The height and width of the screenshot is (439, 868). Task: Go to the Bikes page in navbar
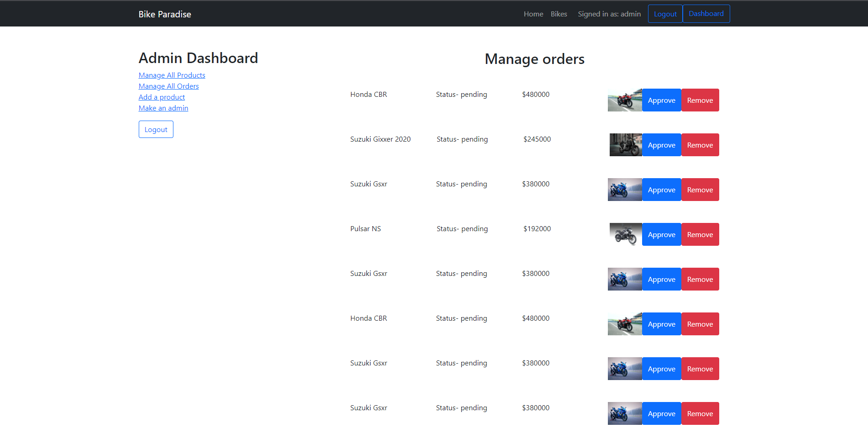tap(559, 14)
